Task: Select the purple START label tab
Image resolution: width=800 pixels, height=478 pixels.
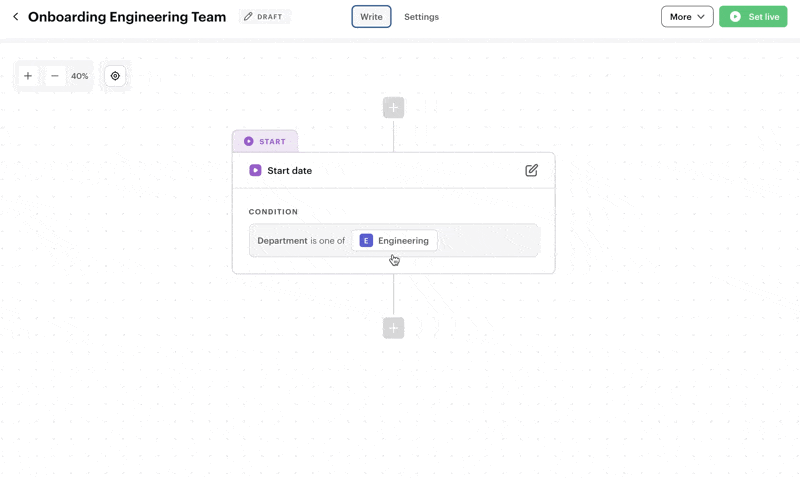Action: pyautogui.click(x=265, y=142)
